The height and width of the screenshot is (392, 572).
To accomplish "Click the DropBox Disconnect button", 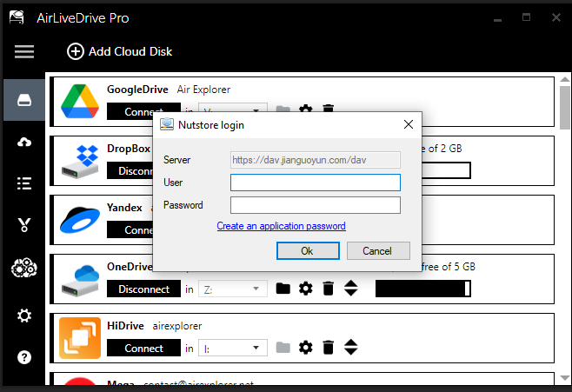I will pyautogui.click(x=130, y=170).
